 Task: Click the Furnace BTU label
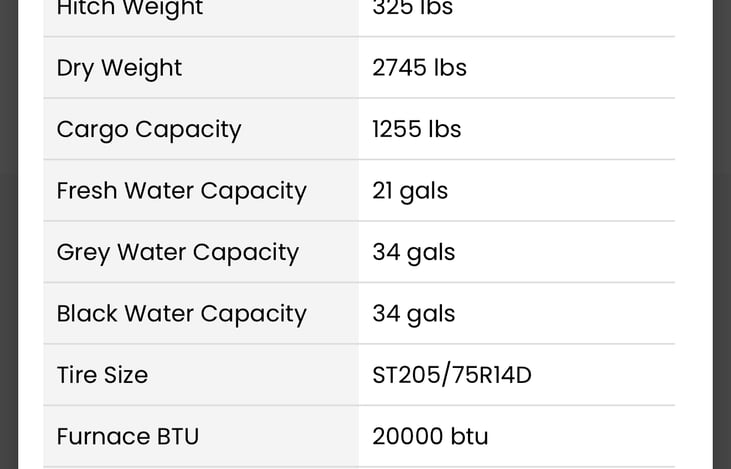point(128,437)
